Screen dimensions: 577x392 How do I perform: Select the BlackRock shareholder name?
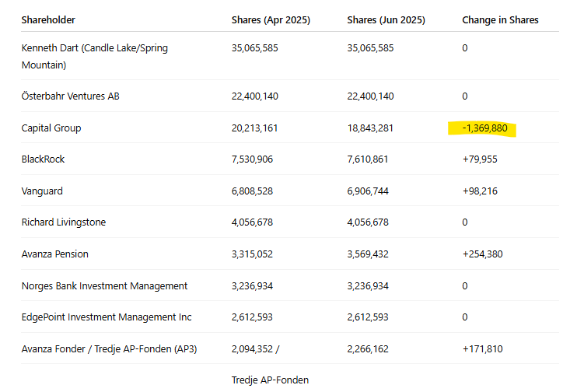(x=43, y=159)
